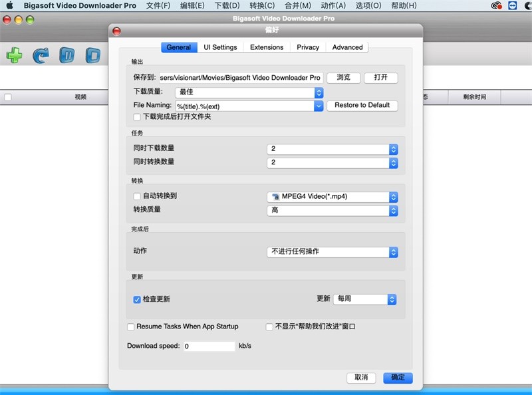Enable Resume Tasks When App Startup
532x395 pixels.
[x=130, y=327]
